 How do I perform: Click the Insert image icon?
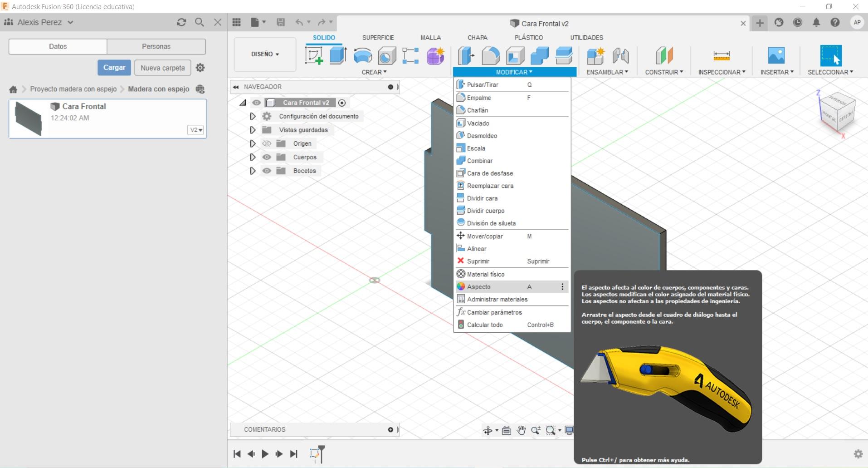(776, 56)
